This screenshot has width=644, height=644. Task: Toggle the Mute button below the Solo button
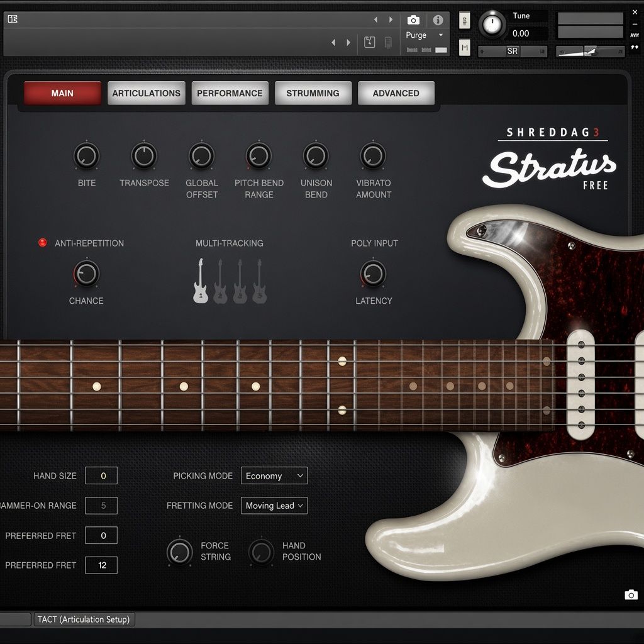465,48
